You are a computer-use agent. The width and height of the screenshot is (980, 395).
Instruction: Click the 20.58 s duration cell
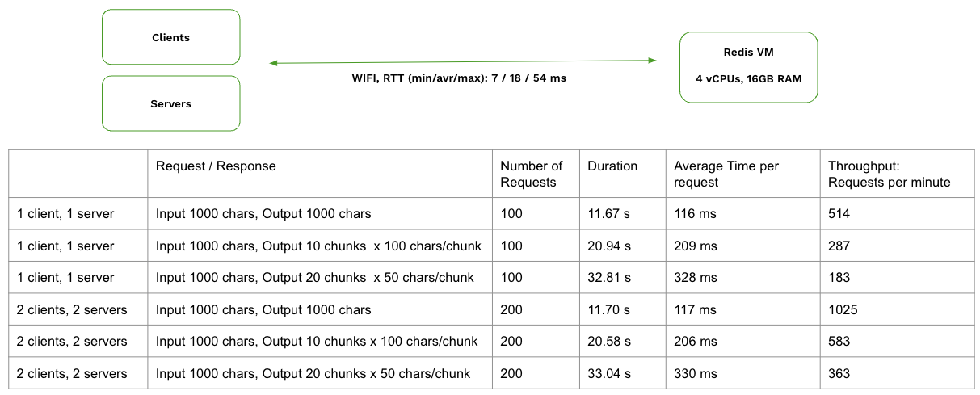pyautogui.click(x=622, y=341)
